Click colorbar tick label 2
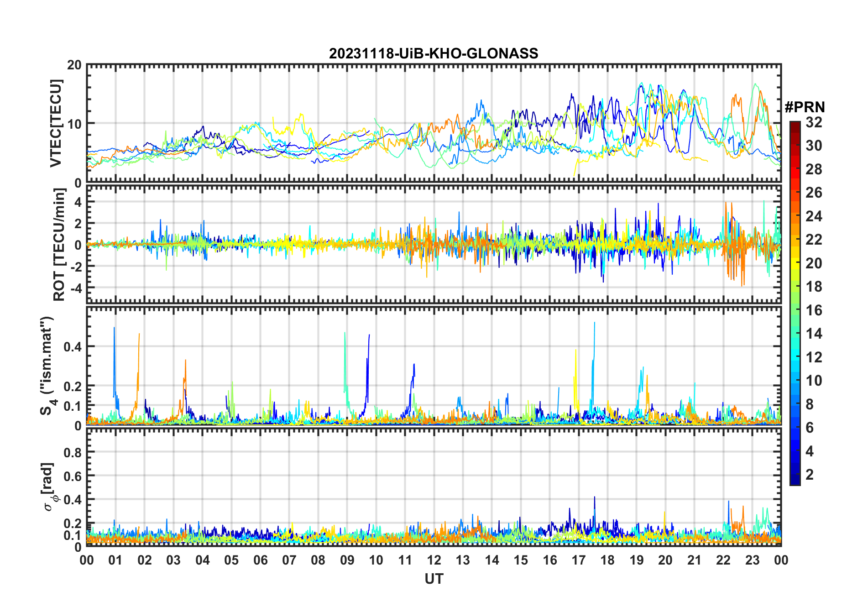Screen dimensions: 868x607 click(x=810, y=475)
